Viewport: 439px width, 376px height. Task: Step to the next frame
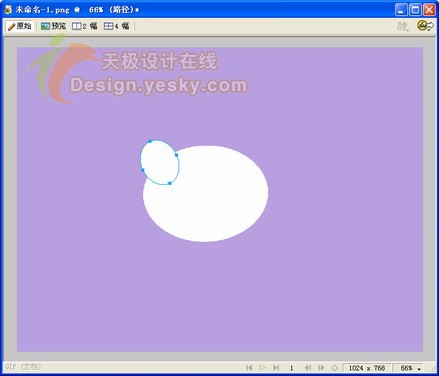(321, 368)
